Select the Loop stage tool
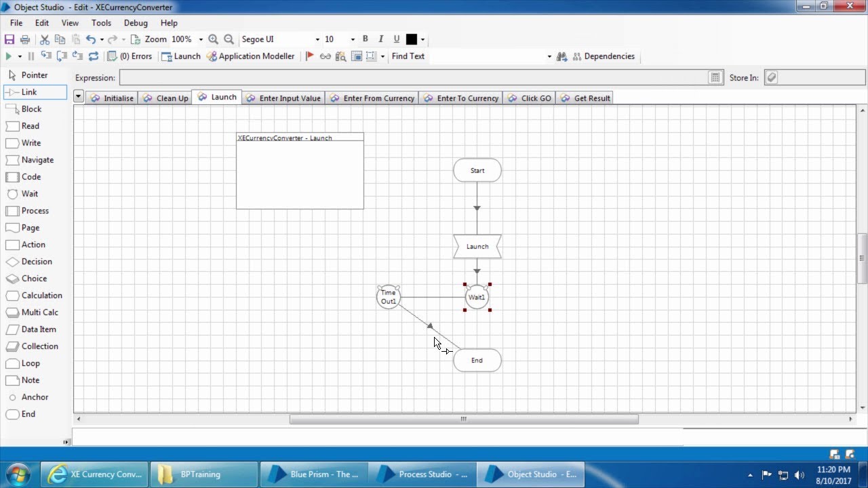Viewport: 868px width, 488px height. coord(23,363)
